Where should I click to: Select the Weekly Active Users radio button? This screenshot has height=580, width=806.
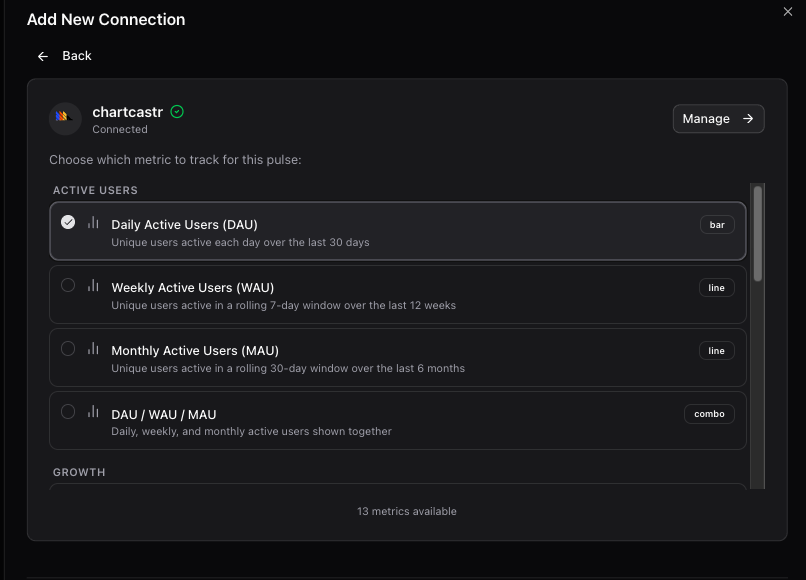[68, 284]
